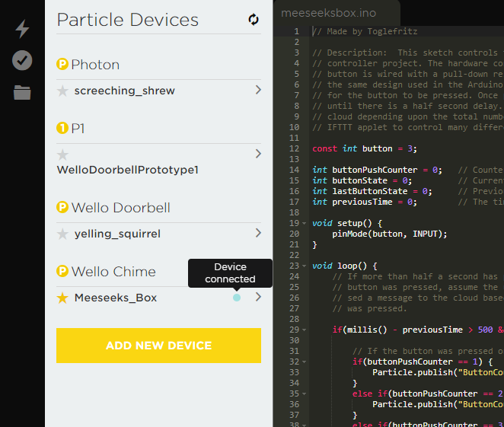Expand screeching_shrew device details chevron
Viewport: 504px width, 427px height.
(x=258, y=90)
